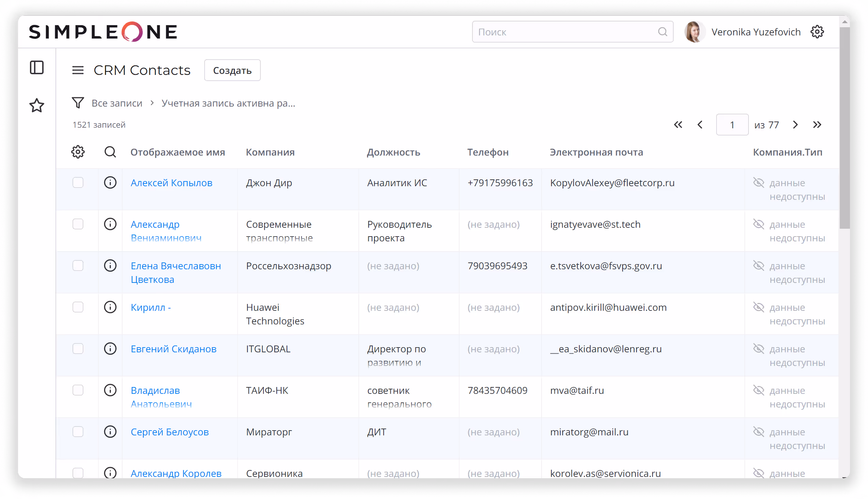Image resolution: width=868 pixels, height=499 pixels.
Task: Go to next page chevron
Action: coord(795,125)
